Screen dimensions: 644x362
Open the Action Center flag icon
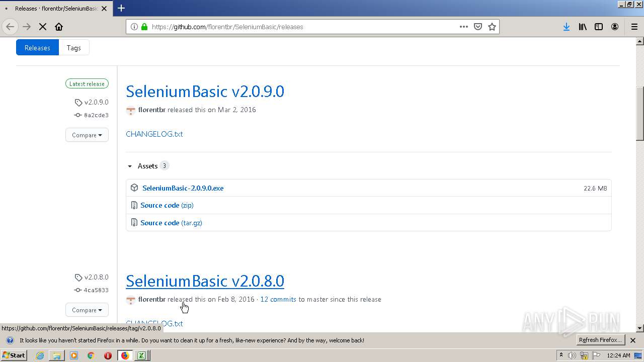(x=596, y=355)
